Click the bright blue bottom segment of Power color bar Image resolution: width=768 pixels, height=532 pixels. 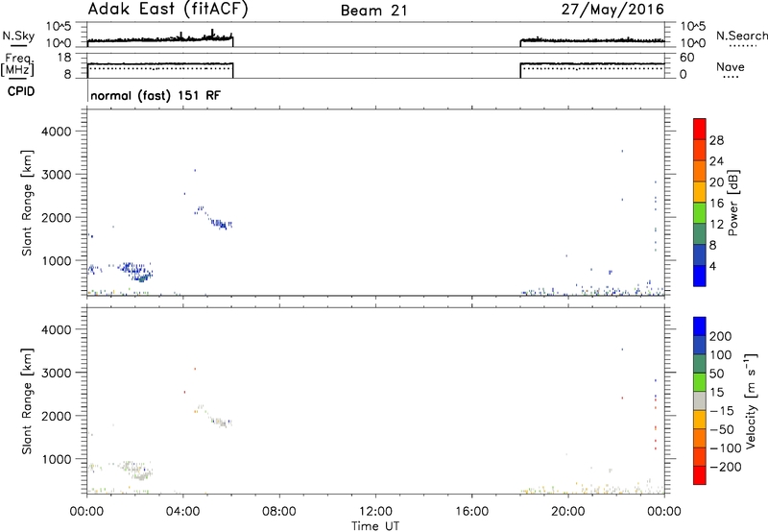pyautogui.click(x=700, y=276)
